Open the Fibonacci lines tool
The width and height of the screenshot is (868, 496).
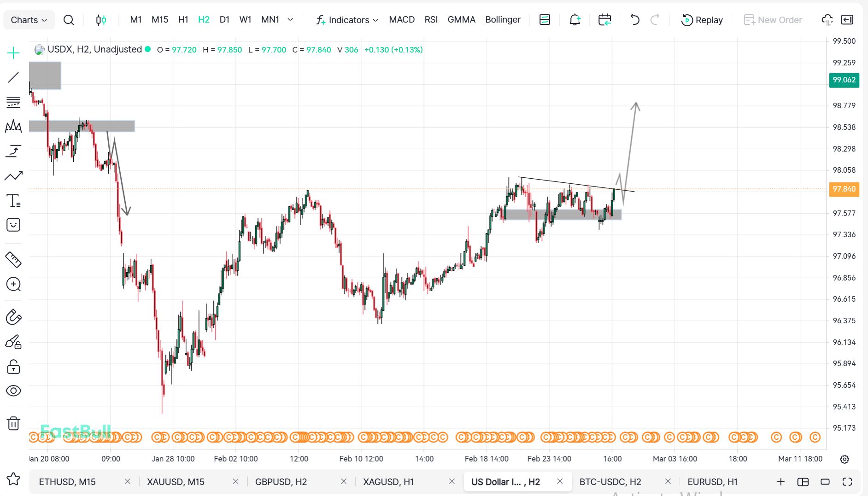13,102
